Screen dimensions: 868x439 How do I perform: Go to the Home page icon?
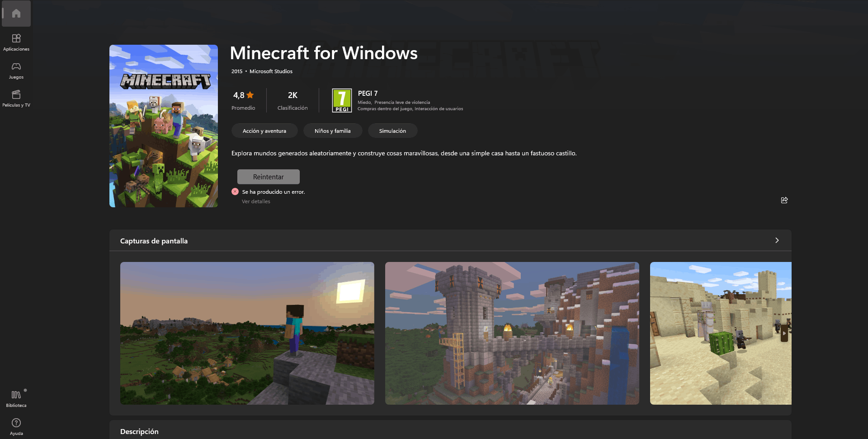pyautogui.click(x=16, y=14)
